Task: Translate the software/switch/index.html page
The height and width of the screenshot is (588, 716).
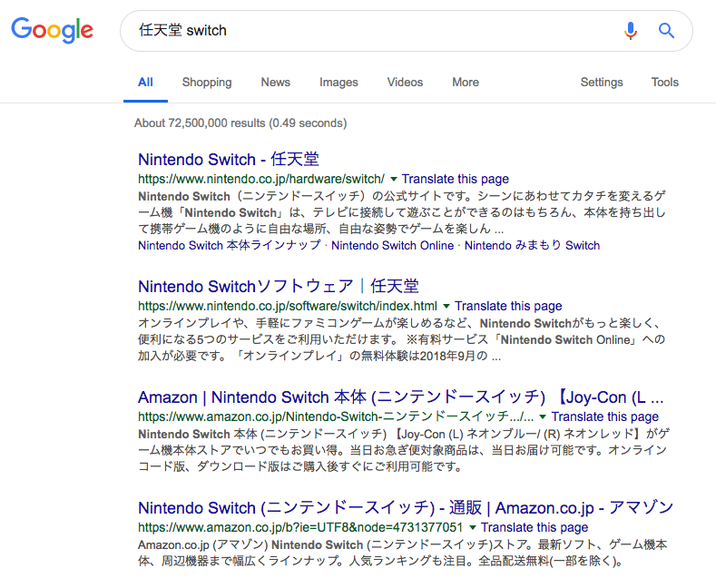Action: pos(508,306)
